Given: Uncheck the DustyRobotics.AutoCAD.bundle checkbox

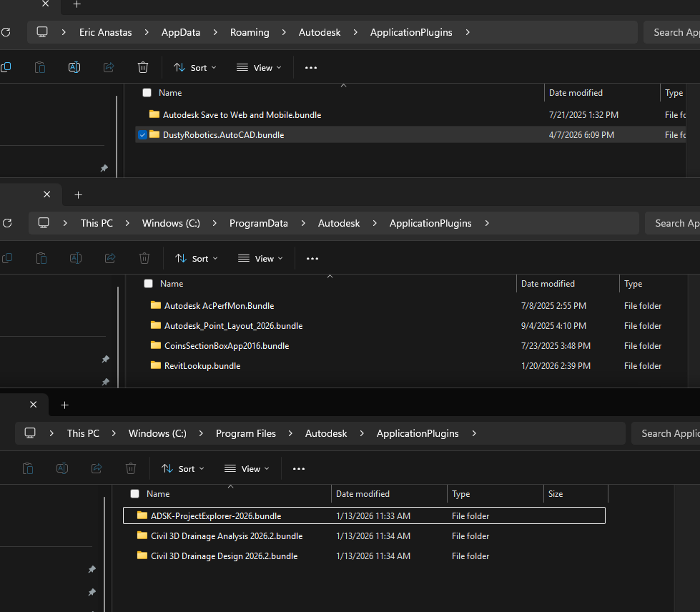Looking at the screenshot, I should click(142, 135).
